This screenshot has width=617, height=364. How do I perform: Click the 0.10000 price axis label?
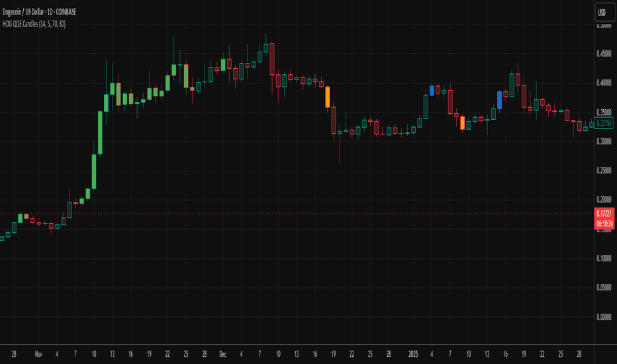point(604,258)
